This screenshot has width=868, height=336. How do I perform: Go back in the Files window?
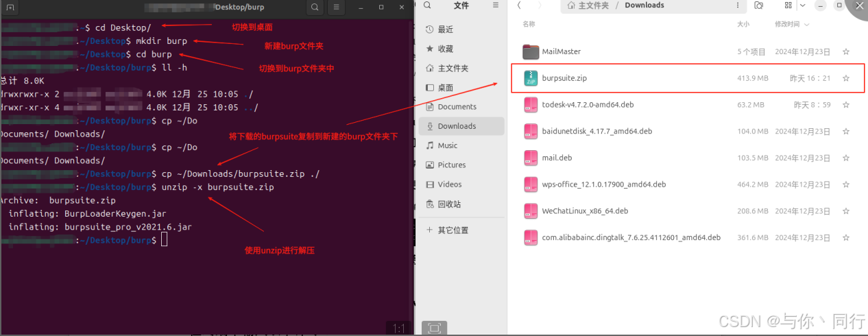520,5
